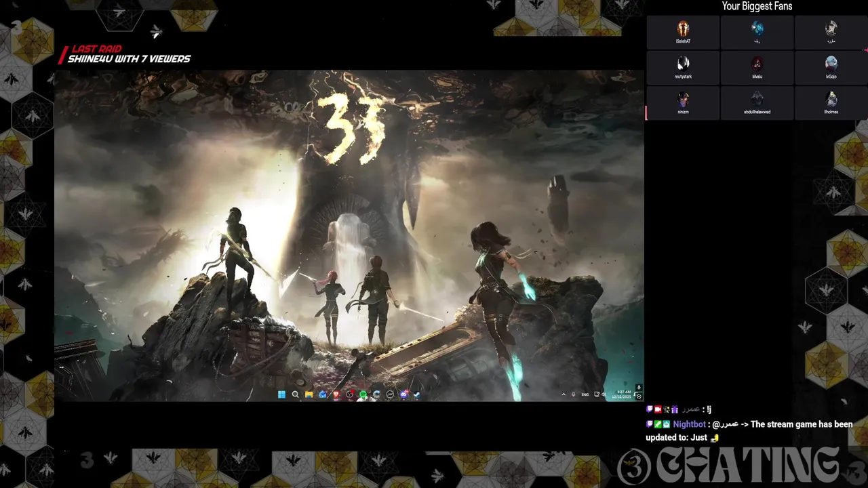This screenshot has height=488, width=868.
Task: Select the llholmes fan card
Action: point(831,102)
